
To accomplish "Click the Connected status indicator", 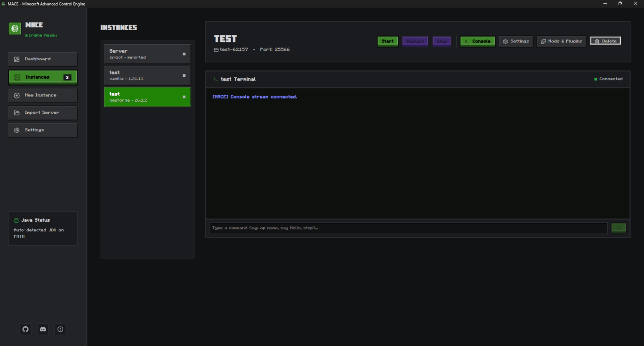I will tap(608, 79).
